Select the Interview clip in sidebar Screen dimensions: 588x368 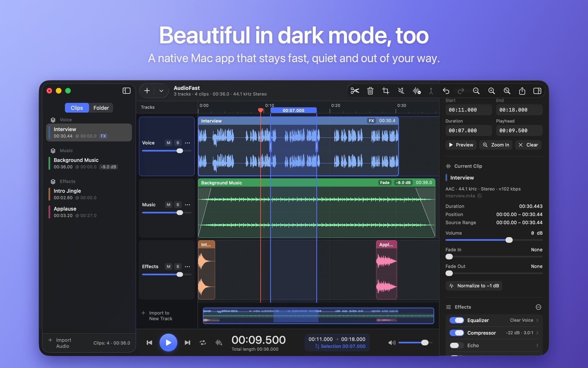[89, 132]
